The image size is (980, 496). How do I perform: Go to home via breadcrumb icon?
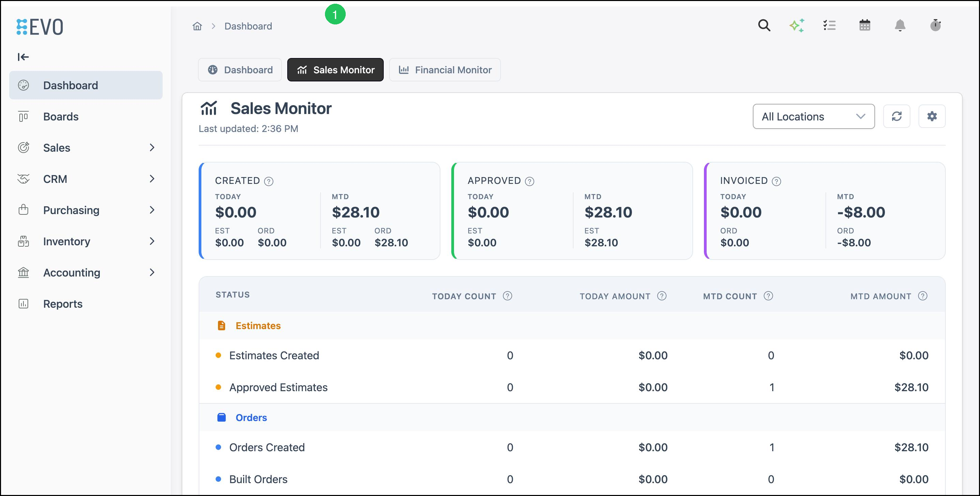[197, 26]
